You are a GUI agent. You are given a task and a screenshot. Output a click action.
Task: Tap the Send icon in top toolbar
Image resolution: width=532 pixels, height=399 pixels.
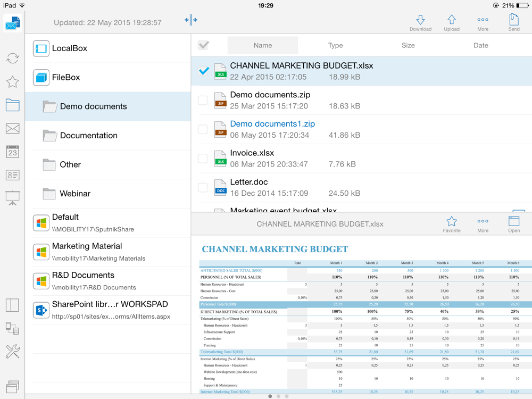point(513,22)
